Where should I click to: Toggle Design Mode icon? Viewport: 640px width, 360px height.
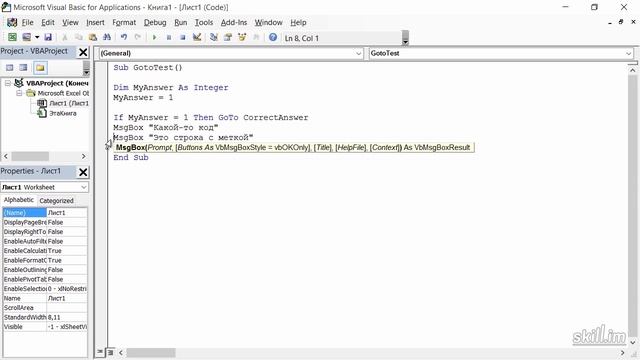(197, 38)
